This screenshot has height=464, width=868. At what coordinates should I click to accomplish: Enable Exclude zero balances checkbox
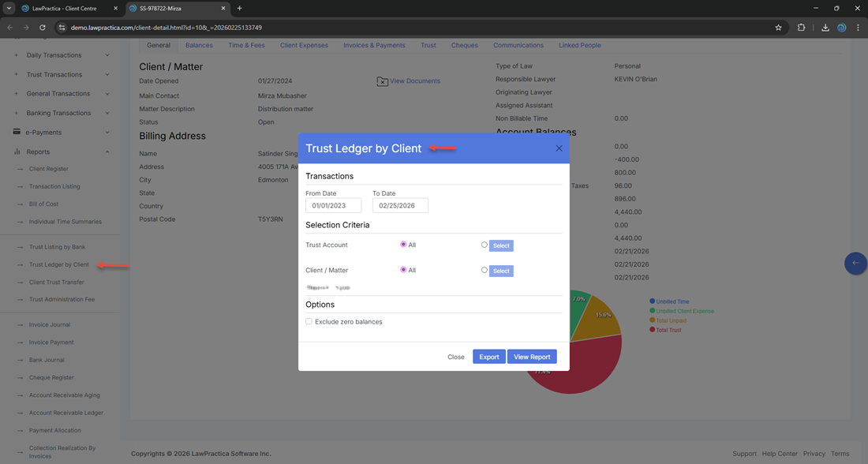(x=309, y=321)
